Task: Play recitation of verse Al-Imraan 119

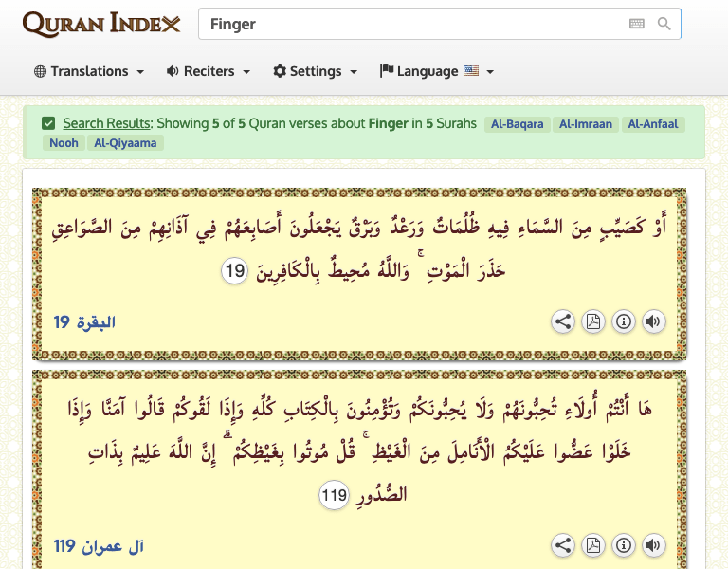Action: 653,545
